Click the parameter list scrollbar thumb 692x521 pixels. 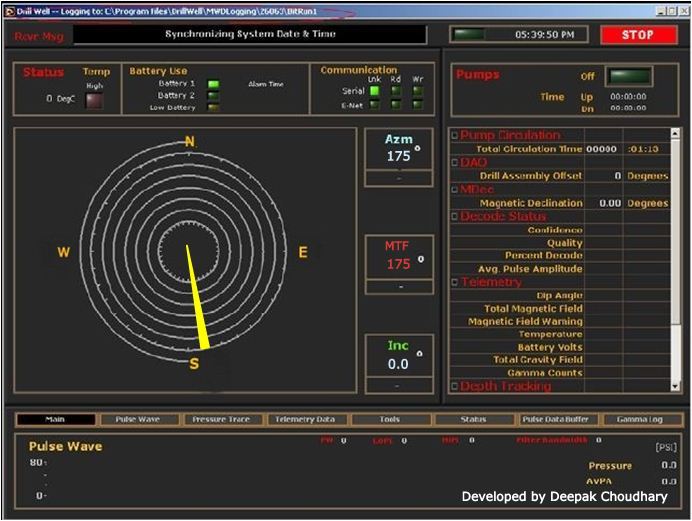point(675,233)
